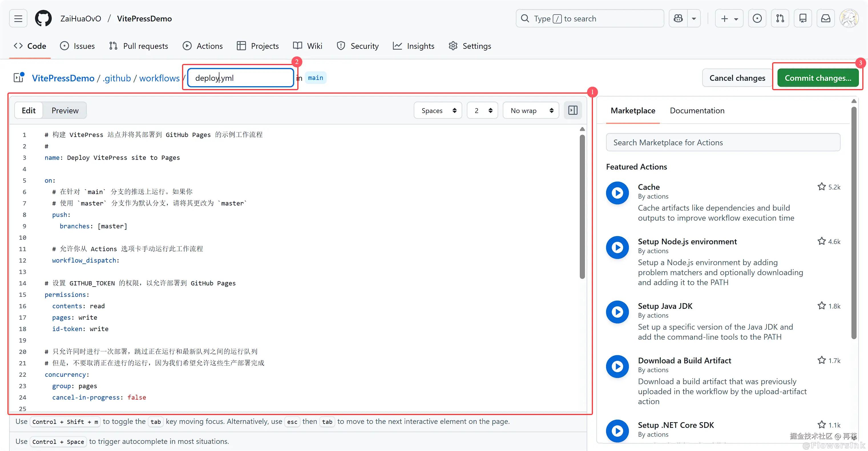The width and height of the screenshot is (868, 451).
Task: Click the Commit changes button
Action: [818, 78]
